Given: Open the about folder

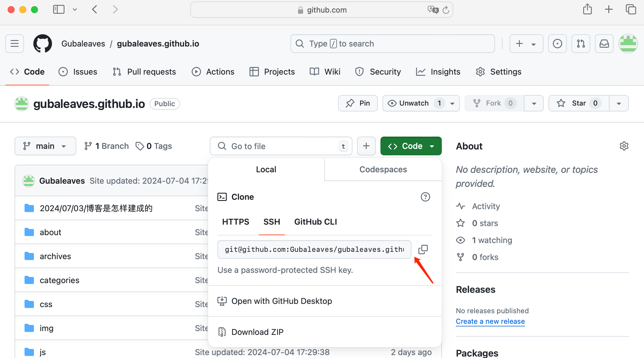Looking at the screenshot, I should pos(50,232).
